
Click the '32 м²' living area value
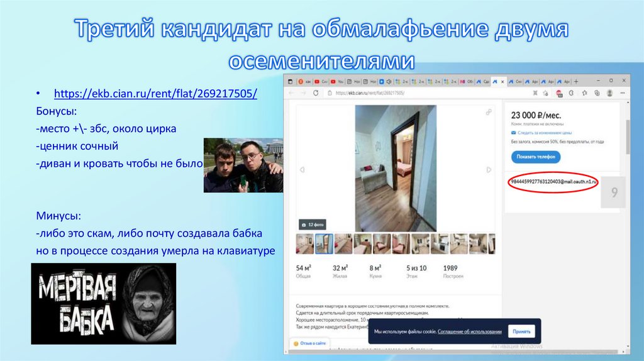[340, 268]
